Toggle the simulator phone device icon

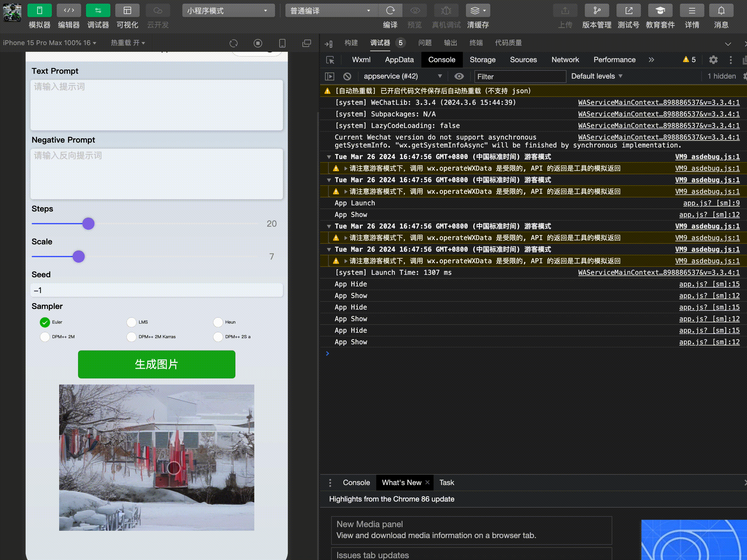pyautogui.click(x=282, y=43)
